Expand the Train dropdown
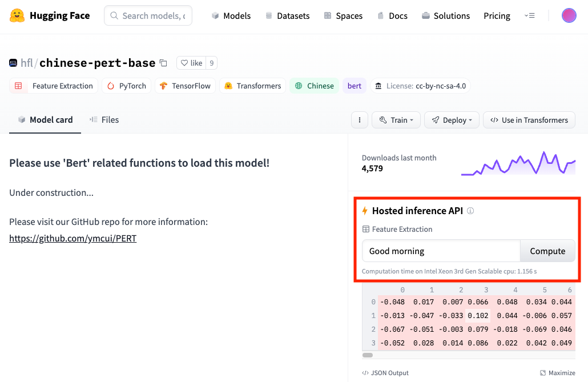588x382 pixels. [x=396, y=120]
